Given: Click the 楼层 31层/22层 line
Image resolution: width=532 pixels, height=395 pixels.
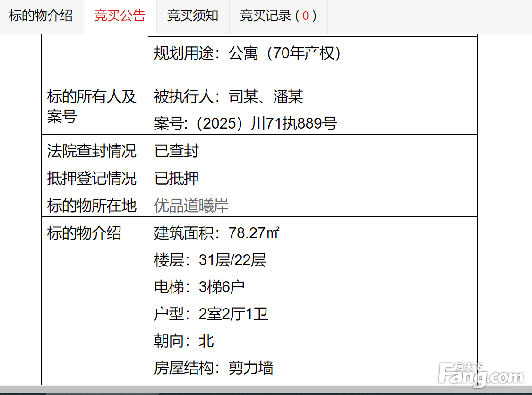Looking at the screenshot, I should pyautogui.click(x=210, y=260).
